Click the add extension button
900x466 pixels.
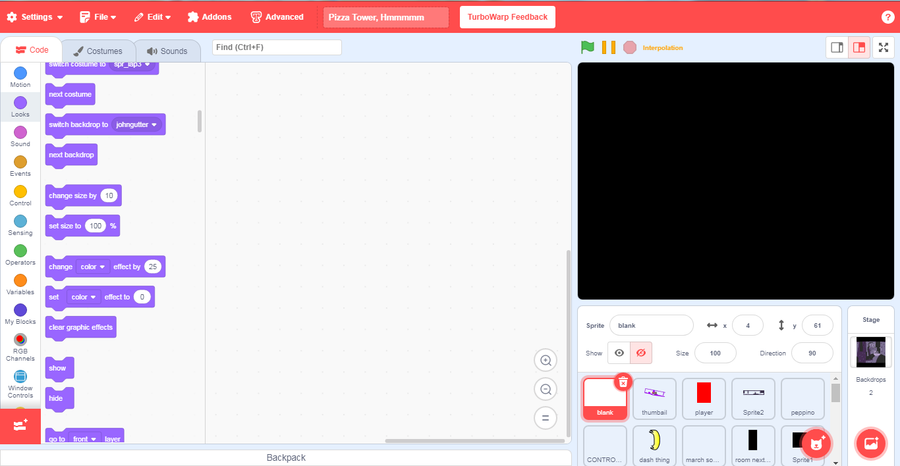pyautogui.click(x=20, y=426)
